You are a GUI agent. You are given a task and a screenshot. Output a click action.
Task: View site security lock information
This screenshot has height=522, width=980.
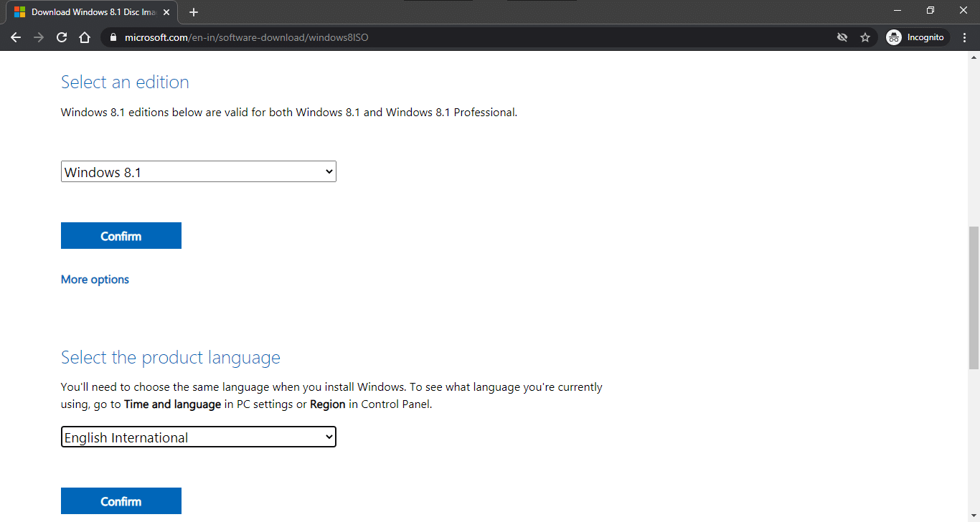point(113,37)
